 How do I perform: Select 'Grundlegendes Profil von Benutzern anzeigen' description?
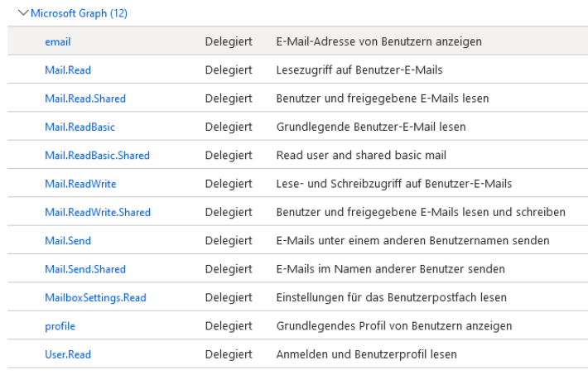point(393,326)
